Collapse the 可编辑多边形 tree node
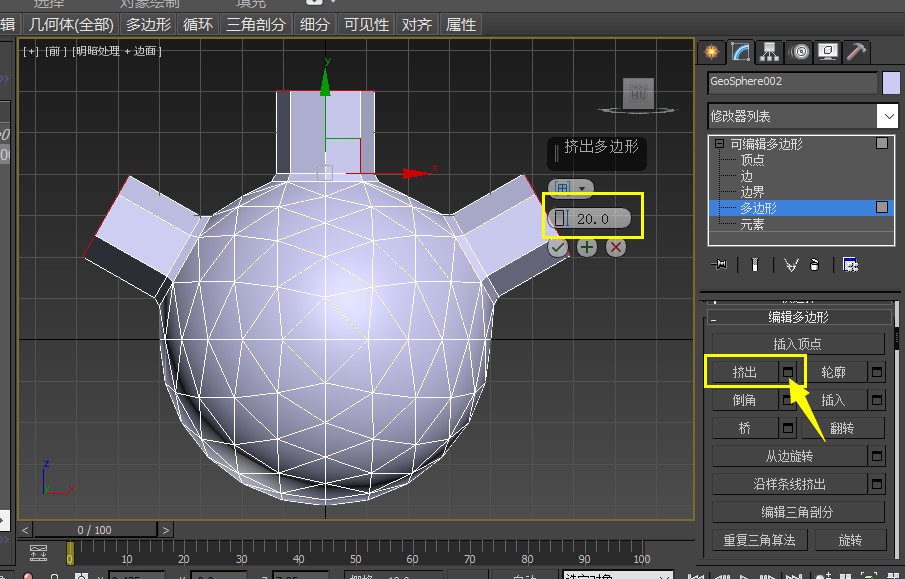 coord(718,144)
